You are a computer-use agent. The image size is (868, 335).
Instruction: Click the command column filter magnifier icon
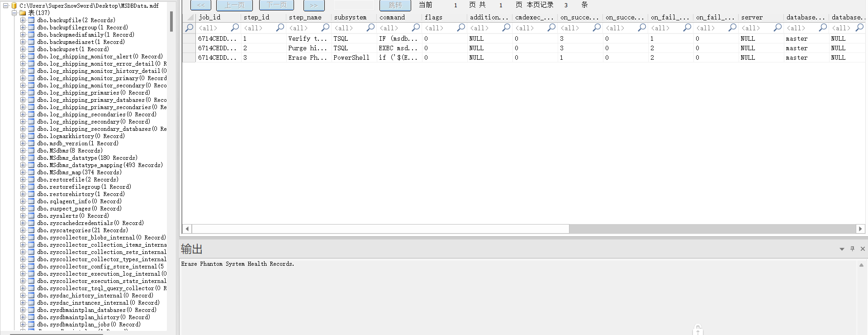coord(416,28)
